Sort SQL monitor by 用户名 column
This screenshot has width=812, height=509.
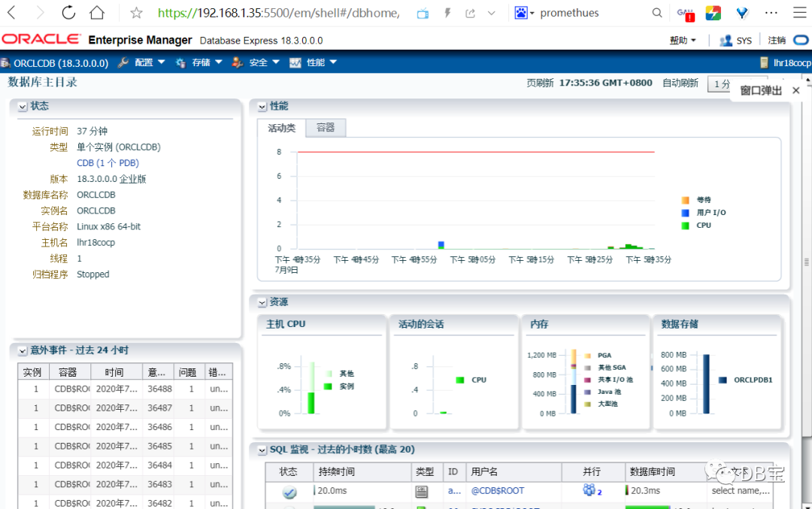coord(514,471)
